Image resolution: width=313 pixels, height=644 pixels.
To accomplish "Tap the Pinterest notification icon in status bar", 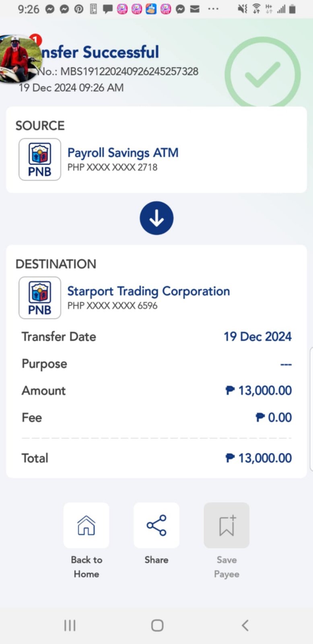I will coord(79,9).
